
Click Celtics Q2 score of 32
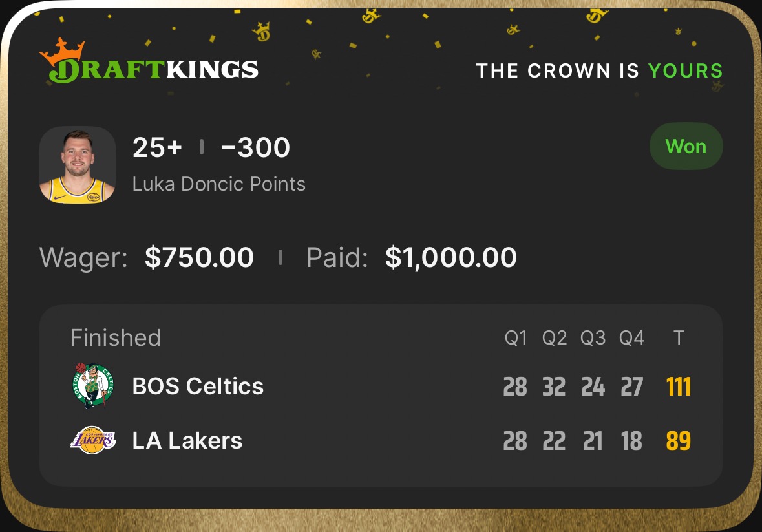pyautogui.click(x=554, y=387)
